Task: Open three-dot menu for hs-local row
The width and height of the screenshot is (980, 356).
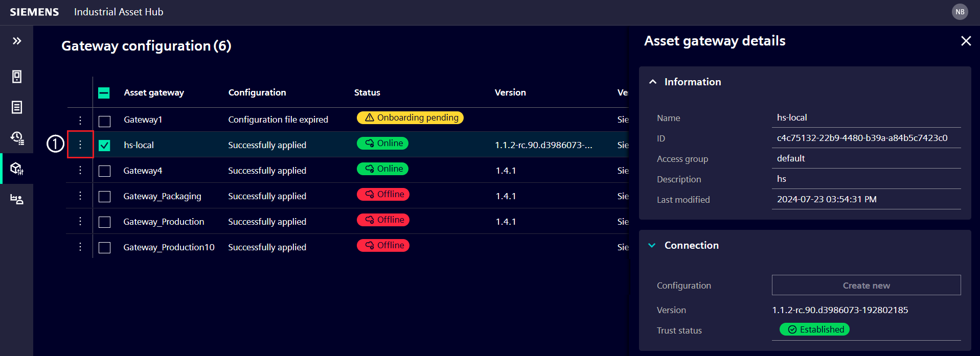Action: (x=80, y=145)
